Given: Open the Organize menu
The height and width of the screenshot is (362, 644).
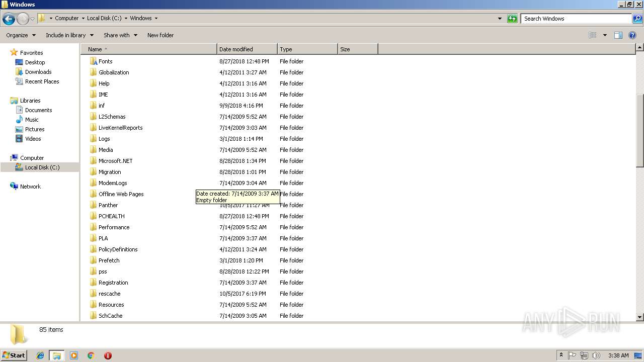Looking at the screenshot, I should 21,35.
